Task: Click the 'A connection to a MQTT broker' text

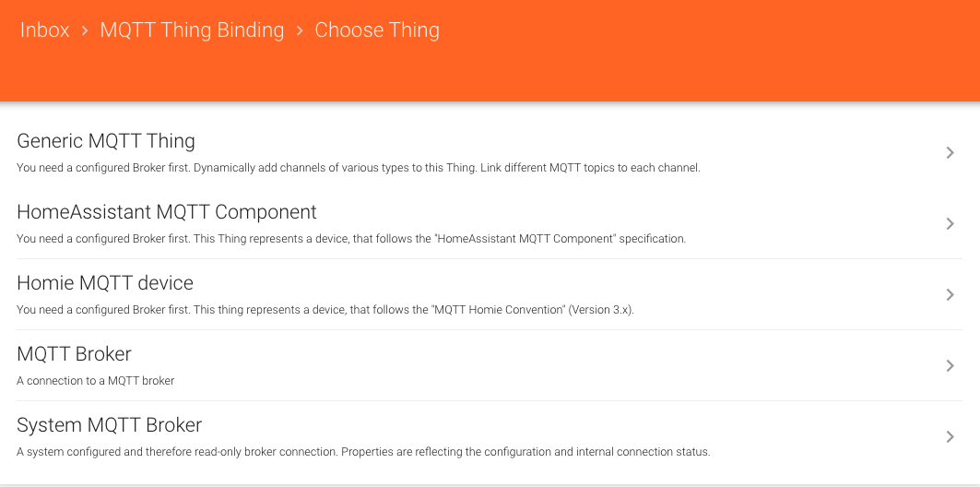Action: coord(96,381)
